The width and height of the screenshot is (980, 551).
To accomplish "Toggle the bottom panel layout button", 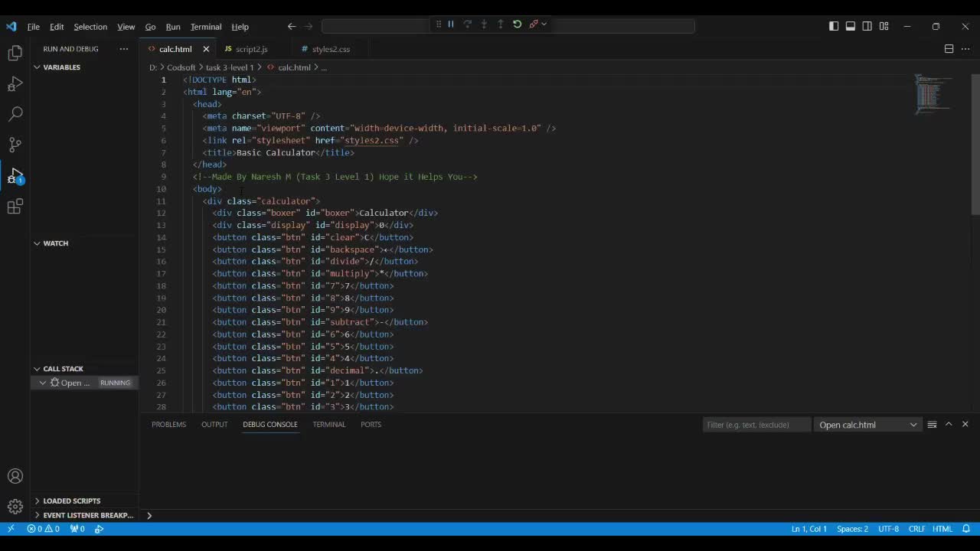I will pos(851,26).
